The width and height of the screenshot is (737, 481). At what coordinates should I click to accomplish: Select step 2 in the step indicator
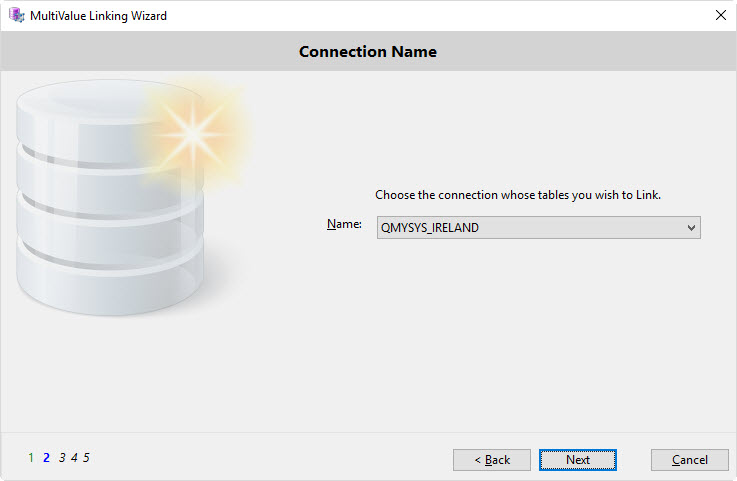(x=47, y=457)
